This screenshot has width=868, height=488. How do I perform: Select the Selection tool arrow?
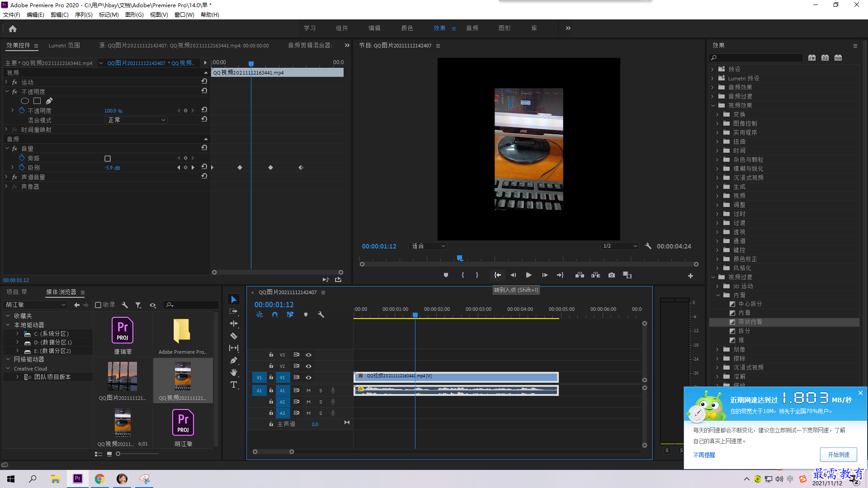coord(234,299)
